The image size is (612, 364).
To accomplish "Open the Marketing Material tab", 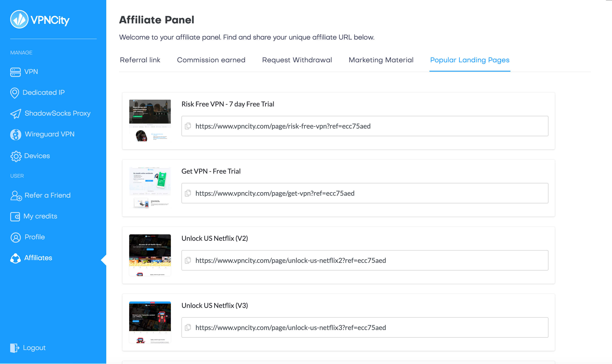I will click(x=381, y=60).
